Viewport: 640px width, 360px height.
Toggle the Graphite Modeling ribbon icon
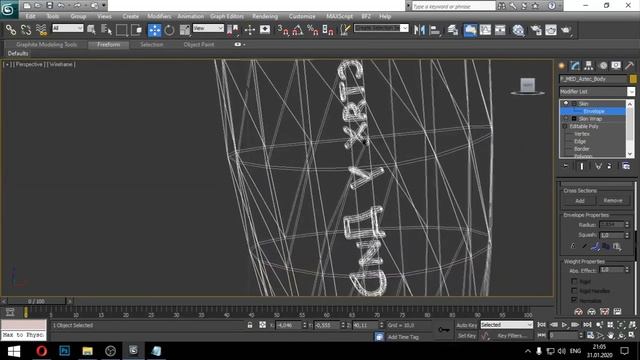[x=470, y=30]
